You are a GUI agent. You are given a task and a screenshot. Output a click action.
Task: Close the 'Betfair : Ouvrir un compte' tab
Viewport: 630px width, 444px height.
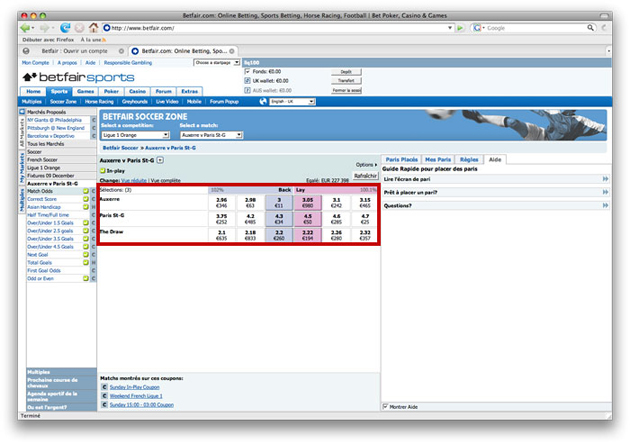[x=121, y=51]
